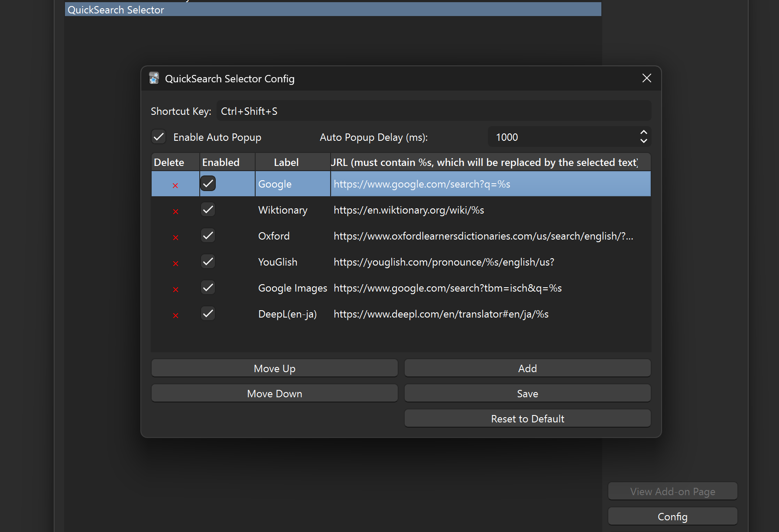This screenshot has width=779, height=532.
Task: Decrease the Auto Popup Delay value
Action: click(x=643, y=141)
